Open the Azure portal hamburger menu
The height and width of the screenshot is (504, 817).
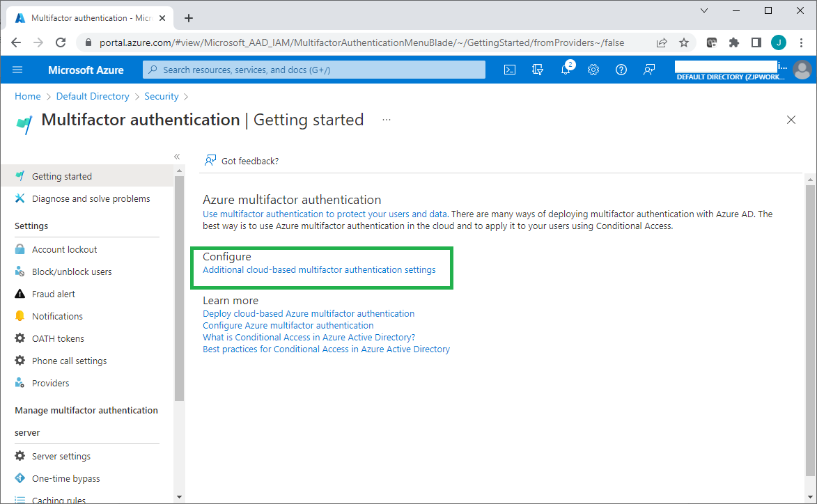(x=18, y=70)
